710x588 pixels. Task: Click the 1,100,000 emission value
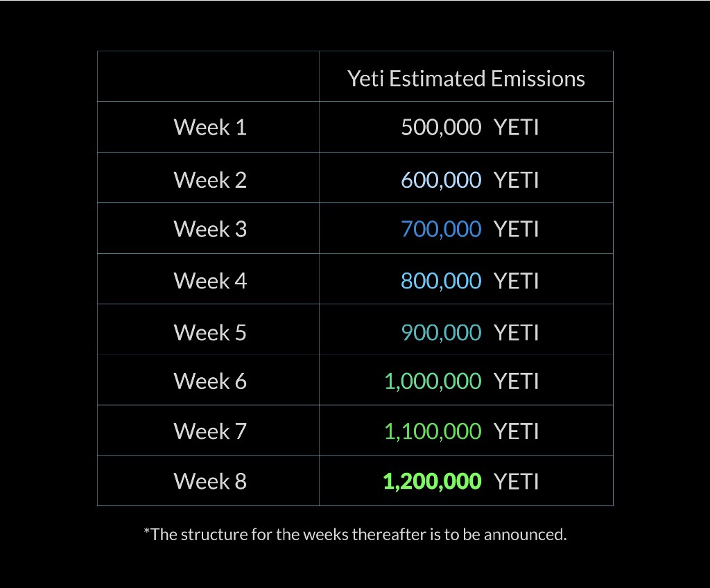coord(433,431)
